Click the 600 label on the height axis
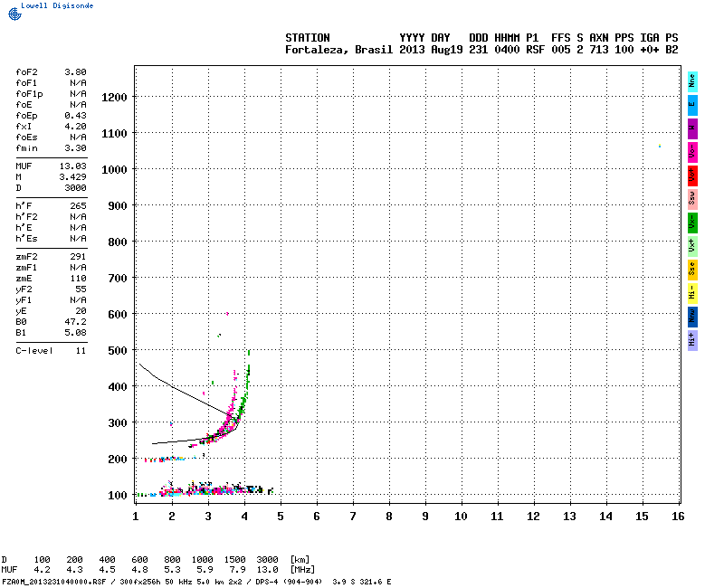The image size is (724, 588). 118,315
